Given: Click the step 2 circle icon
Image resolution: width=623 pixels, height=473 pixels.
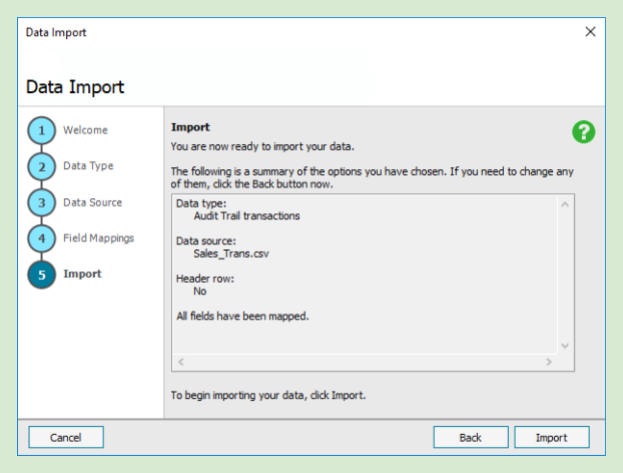Looking at the screenshot, I should (x=42, y=167).
